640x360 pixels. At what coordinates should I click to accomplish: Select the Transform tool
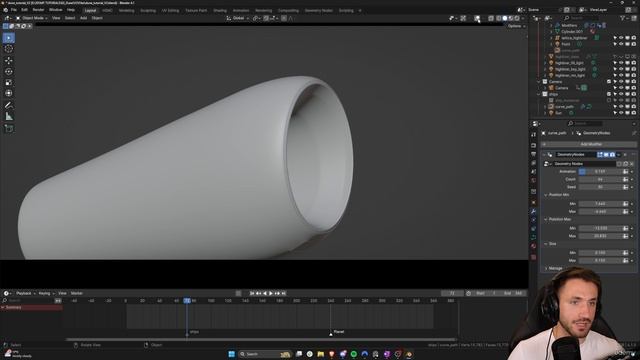coord(9,93)
